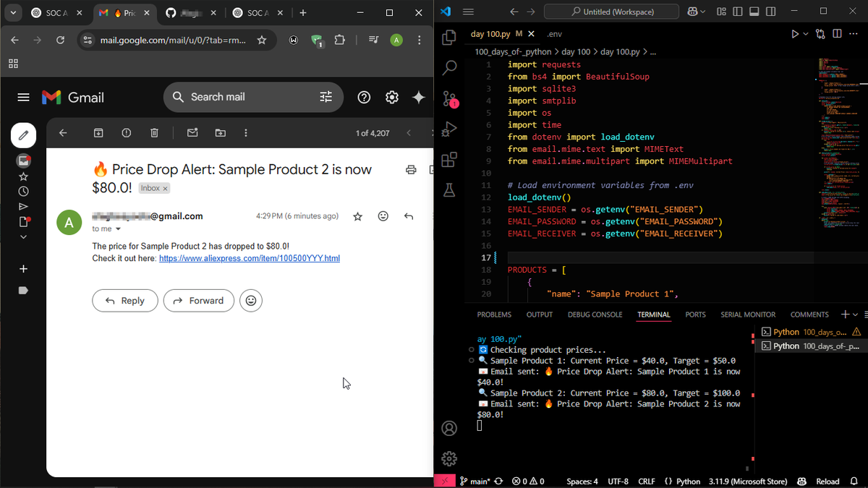The width and height of the screenshot is (868, 488).
Task: Report the email as spam in Gmail
Action: tap(127, 133)
